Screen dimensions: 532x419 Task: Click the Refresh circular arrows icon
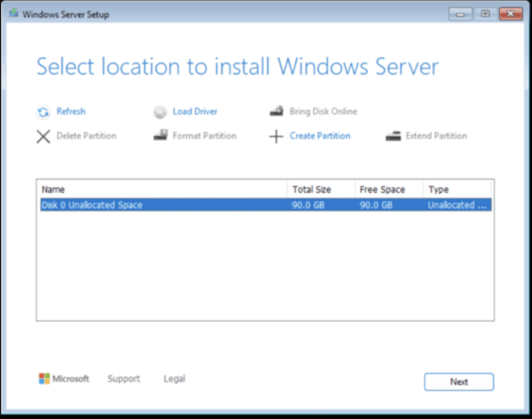(x=43, y=112)
